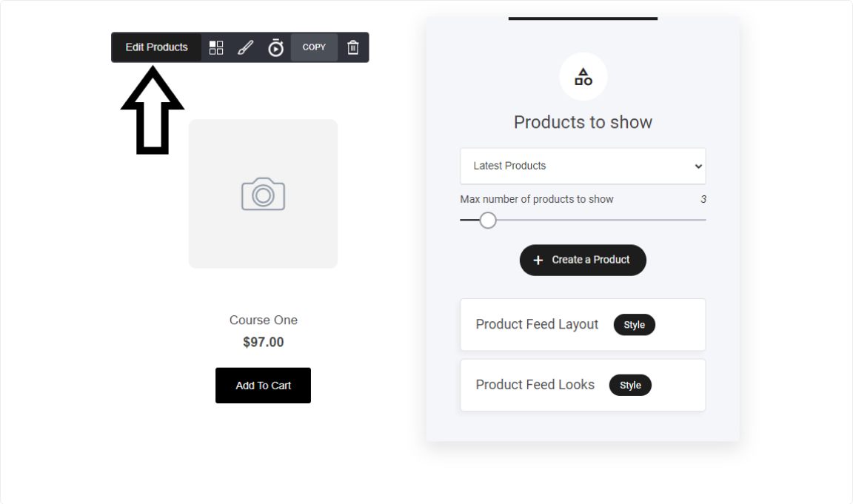Adjust the max products slider handle
The image size is (853, 504).
click(488, 221)
